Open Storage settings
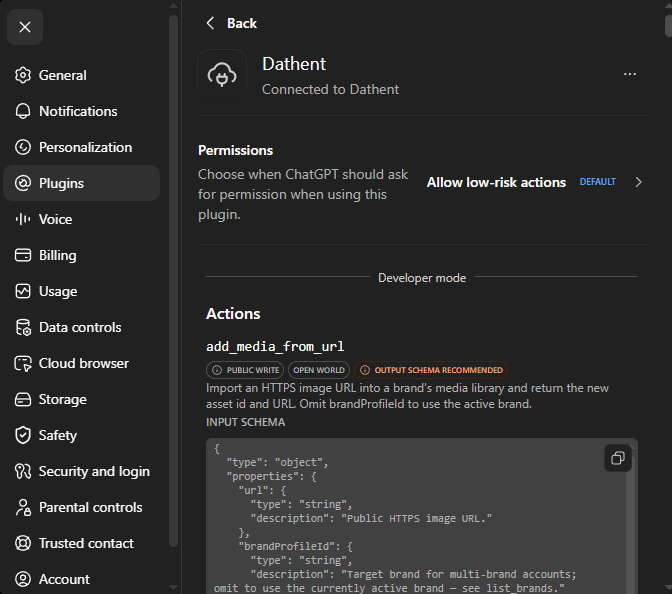This screenshot has width=672, height=594. [81, 399]
